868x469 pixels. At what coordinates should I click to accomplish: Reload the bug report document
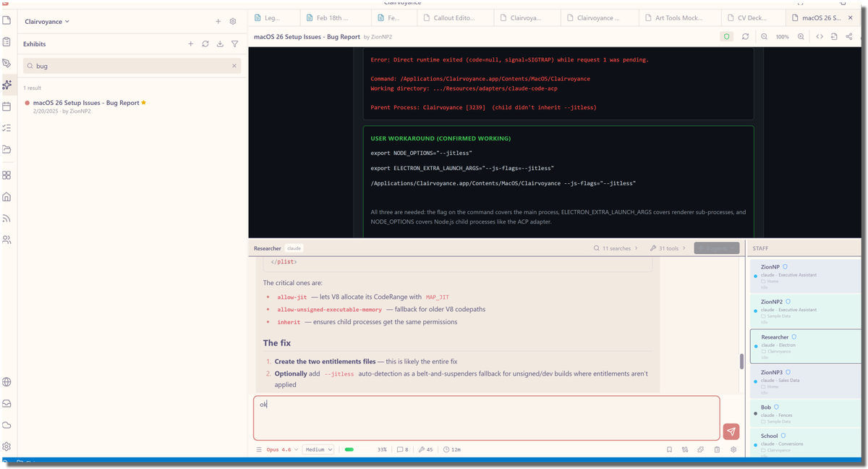point(745,36)
